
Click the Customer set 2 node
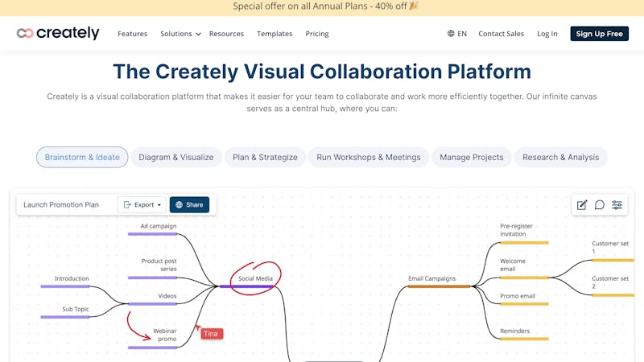click(610, 282)
